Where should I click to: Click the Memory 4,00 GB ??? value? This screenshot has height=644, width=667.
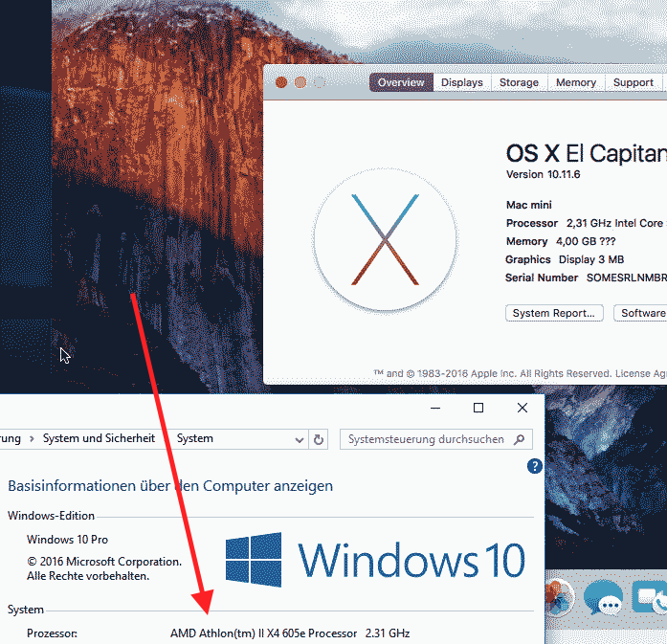pyautogui.click(x=586, y=241)
